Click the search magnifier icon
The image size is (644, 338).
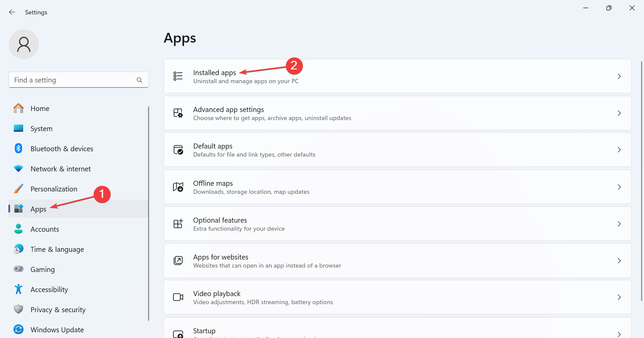pos(140,80)
